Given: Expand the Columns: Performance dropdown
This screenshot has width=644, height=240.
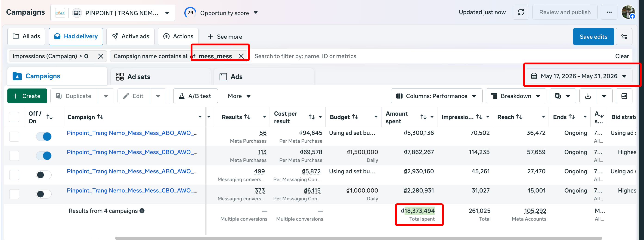Looking at the screenshot, I should (x=436, y=96).
